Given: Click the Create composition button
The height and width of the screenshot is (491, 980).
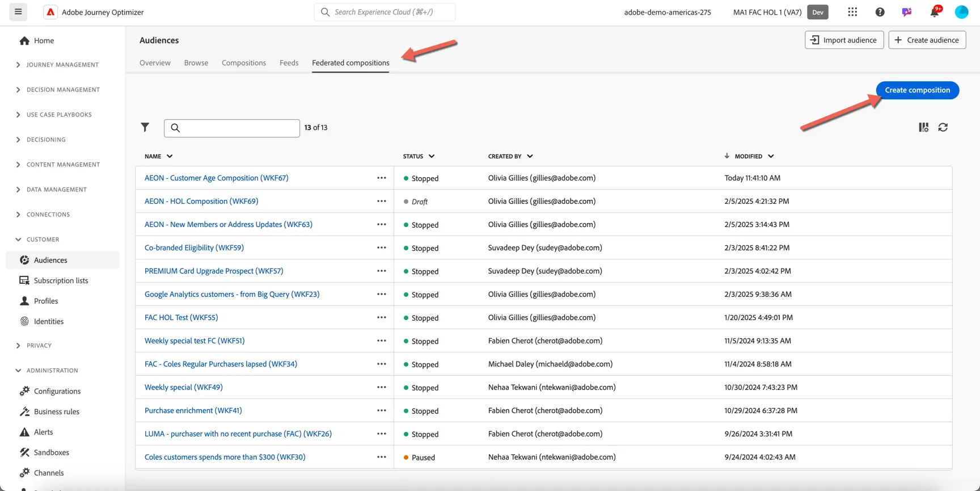Looking at the screenshot, I should click(x=918, y=90).
